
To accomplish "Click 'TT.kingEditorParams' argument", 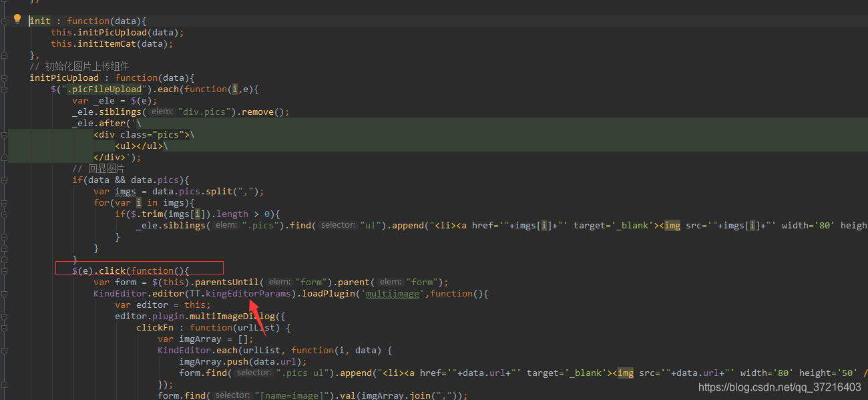I will [x=240, y=294].
